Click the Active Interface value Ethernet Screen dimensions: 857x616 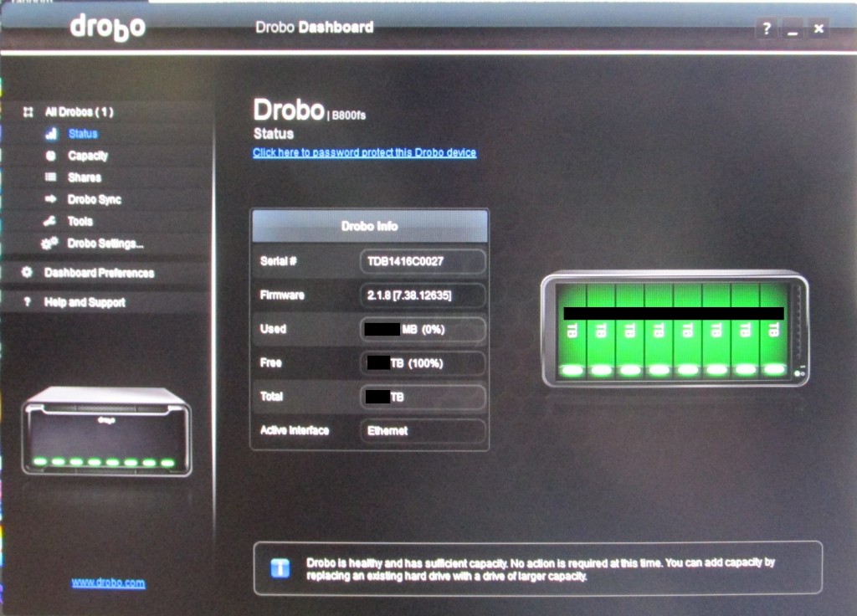pyautogui.click(x=423, y=431)
